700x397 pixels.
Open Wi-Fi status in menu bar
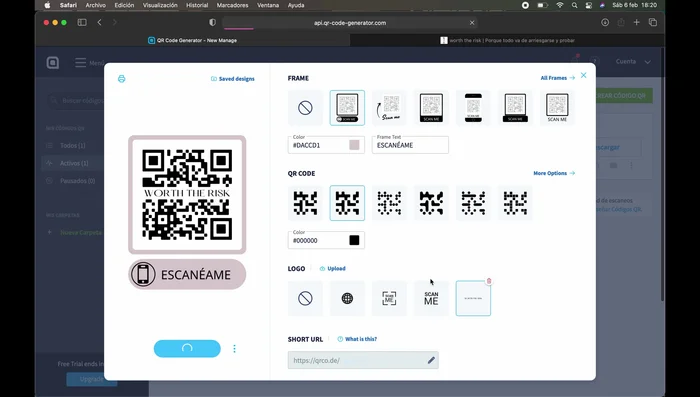click(560, 5)
